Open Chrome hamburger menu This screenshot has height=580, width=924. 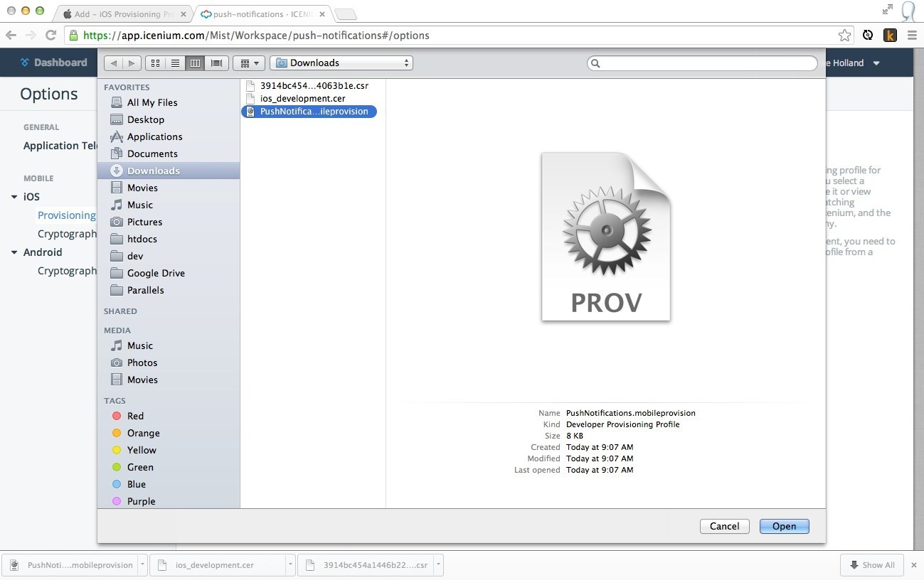(912, 35)
